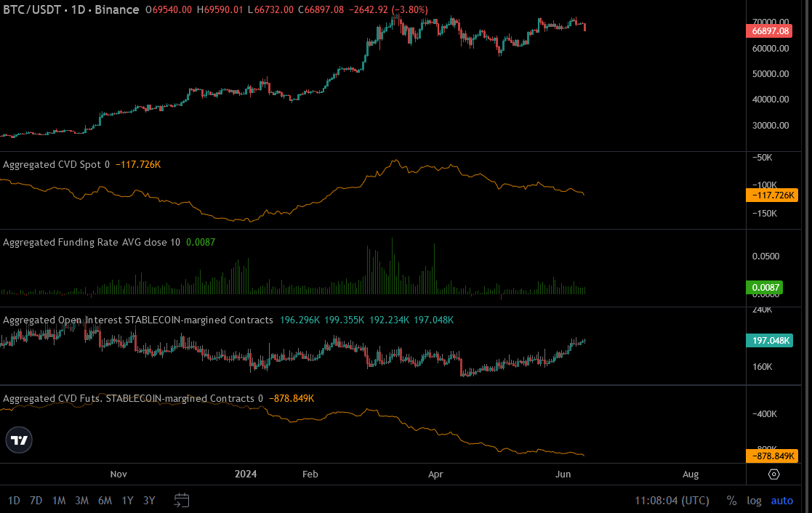
Task: Select the 6M time range
Action: click(x=105, y=501)
